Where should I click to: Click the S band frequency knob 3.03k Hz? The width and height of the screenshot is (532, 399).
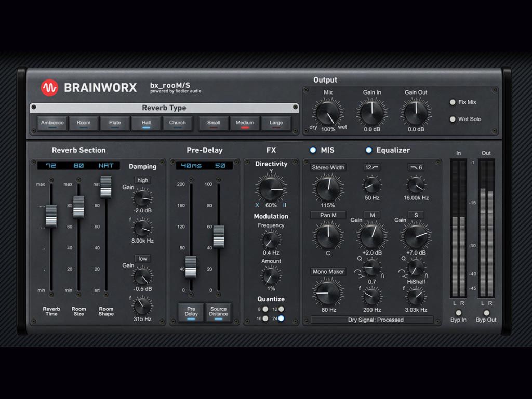416,297
